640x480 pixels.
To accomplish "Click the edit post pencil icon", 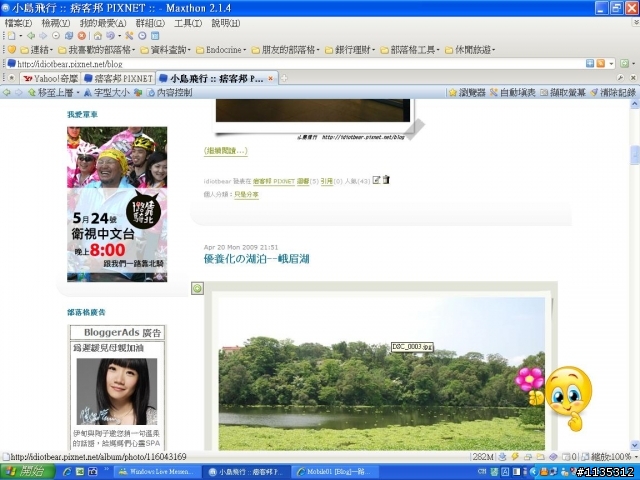I will click(x=376, y=180).
